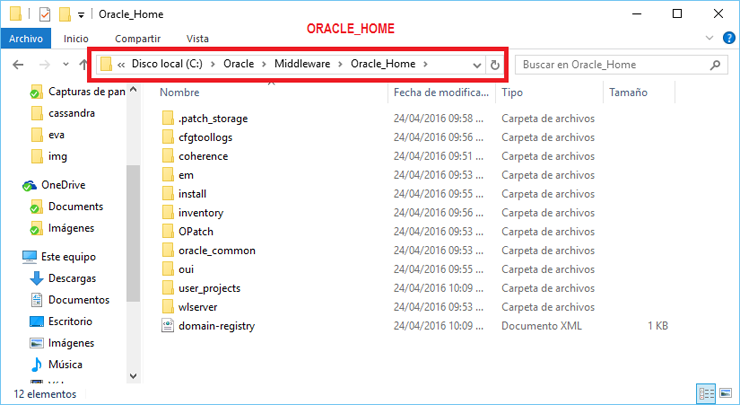Click Disco local (C:) in address bar
The width and height of the screenshot is (740, 405).
(x=167, y=64)
